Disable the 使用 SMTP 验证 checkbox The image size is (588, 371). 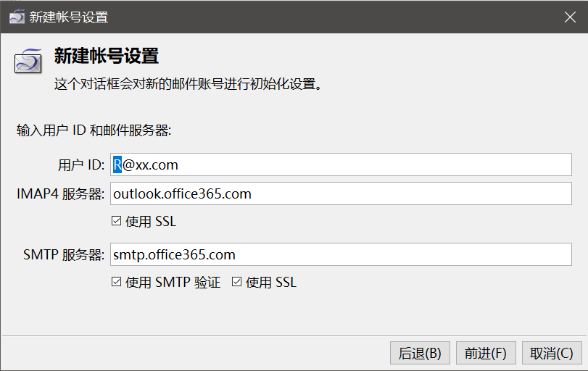pos(116,283)
